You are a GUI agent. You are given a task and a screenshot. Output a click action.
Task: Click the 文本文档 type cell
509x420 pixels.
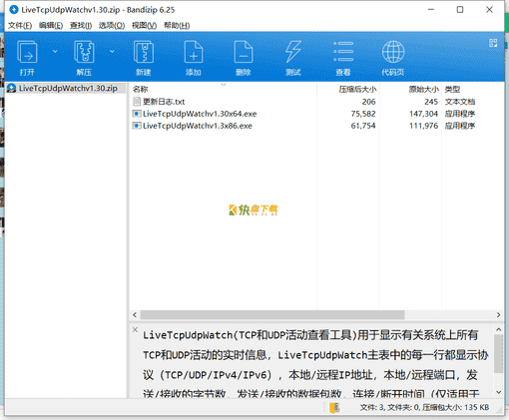pos(460,102)
